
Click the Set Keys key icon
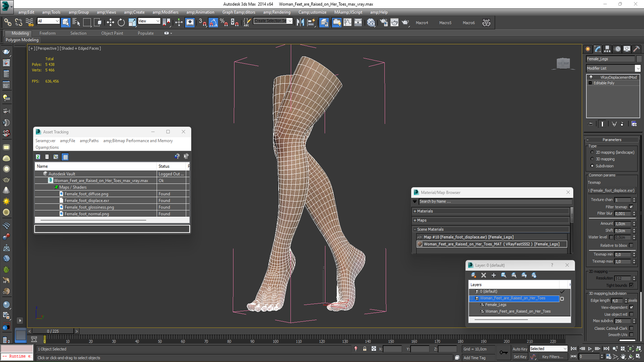503,352
